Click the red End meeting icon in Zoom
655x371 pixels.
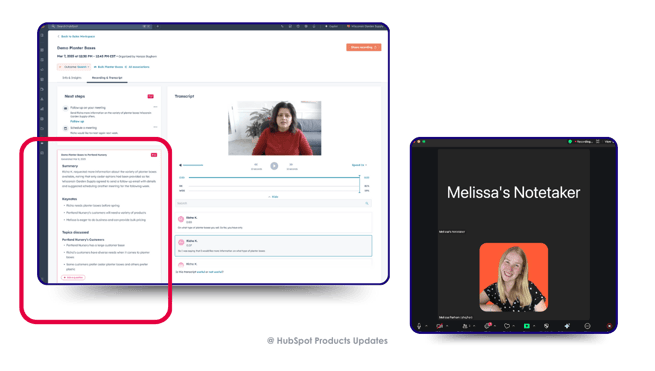tap(609, 326)
